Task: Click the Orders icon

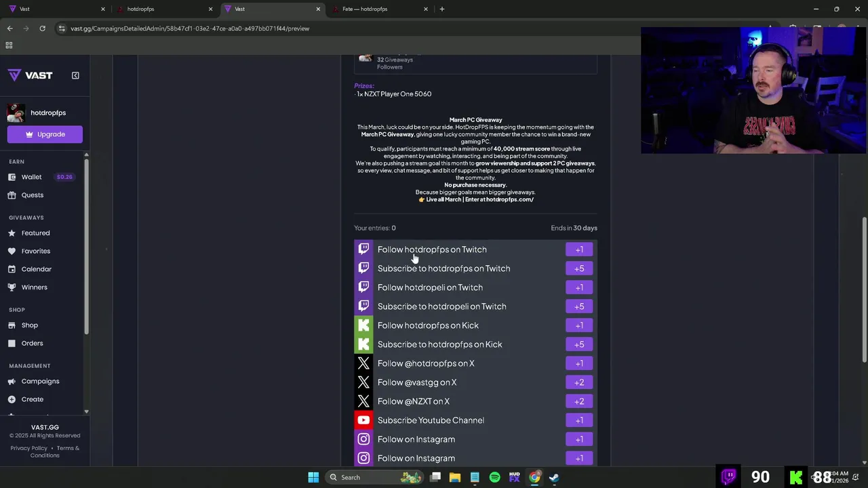Action: coord(12,344)
